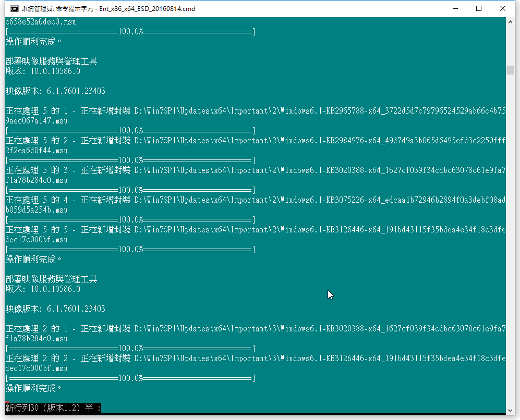Open the command prompt system menu icon
Image resolution: width=520 pixels, height=420 pixels.
pyautogui.click(x=14, y=9)
